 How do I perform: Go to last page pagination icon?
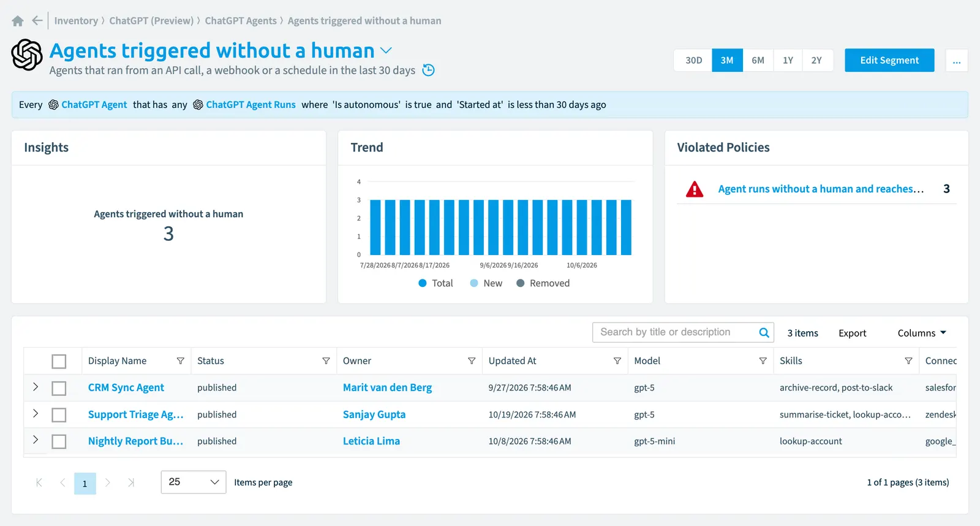point(130,482)
